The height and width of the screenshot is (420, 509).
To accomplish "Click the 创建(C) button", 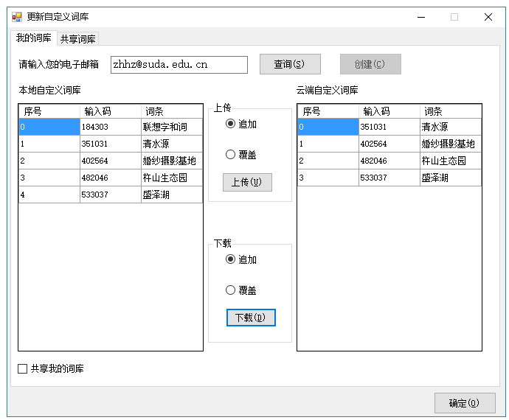I will coord(370,64).
